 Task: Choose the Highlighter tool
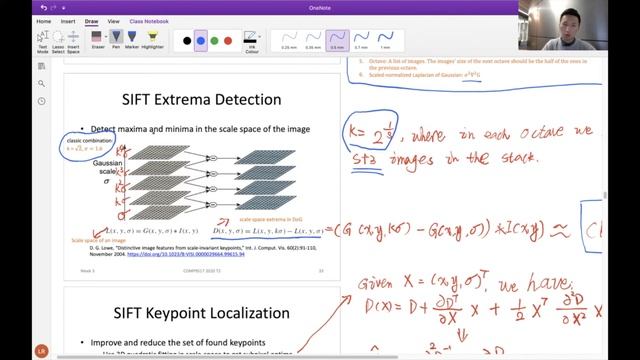(152, 40)
